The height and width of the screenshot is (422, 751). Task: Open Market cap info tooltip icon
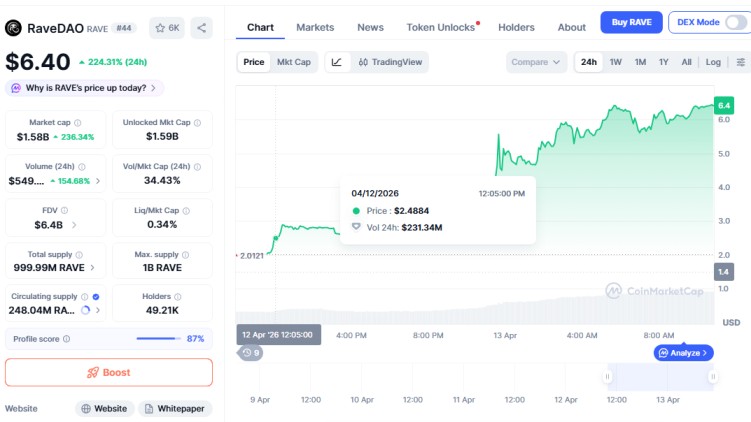click(78, 123)
